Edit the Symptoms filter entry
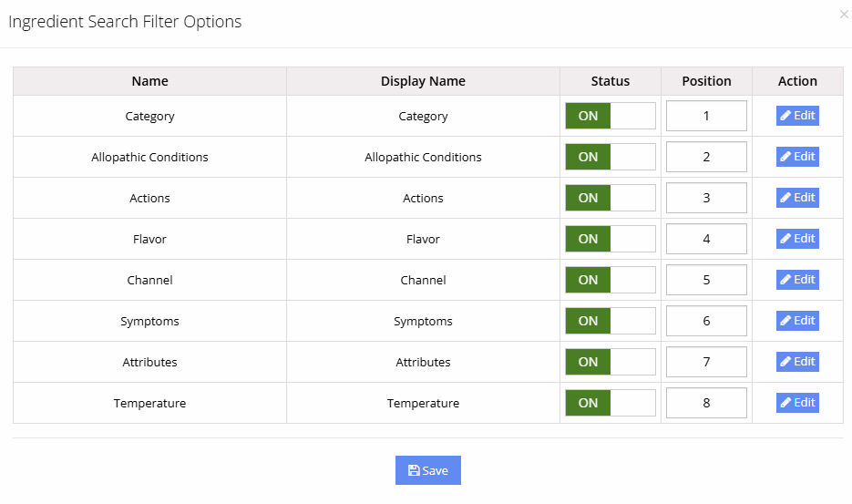Screen dimensions: 852x504 797,321
